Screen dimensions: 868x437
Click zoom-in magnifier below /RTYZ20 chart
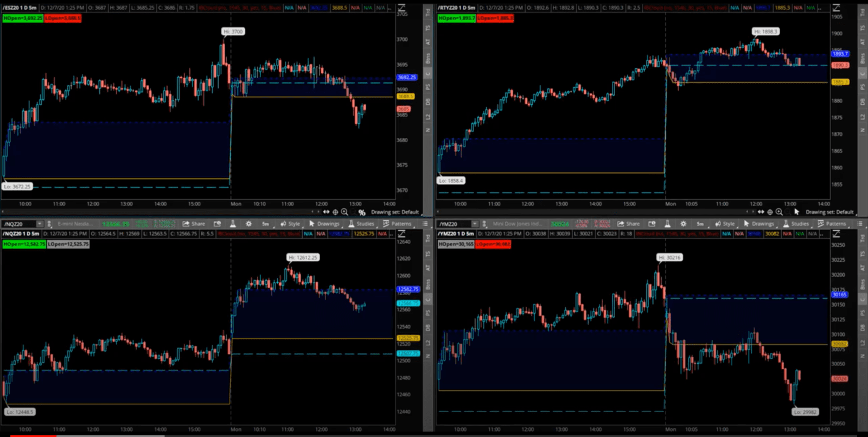(x=779, y=212)
